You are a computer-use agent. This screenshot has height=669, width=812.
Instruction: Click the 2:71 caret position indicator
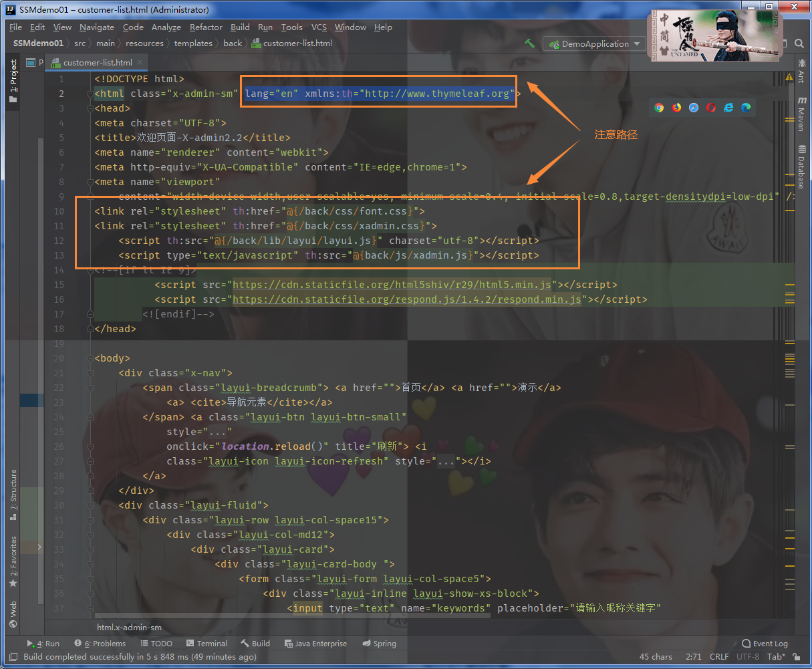(693, 657)
